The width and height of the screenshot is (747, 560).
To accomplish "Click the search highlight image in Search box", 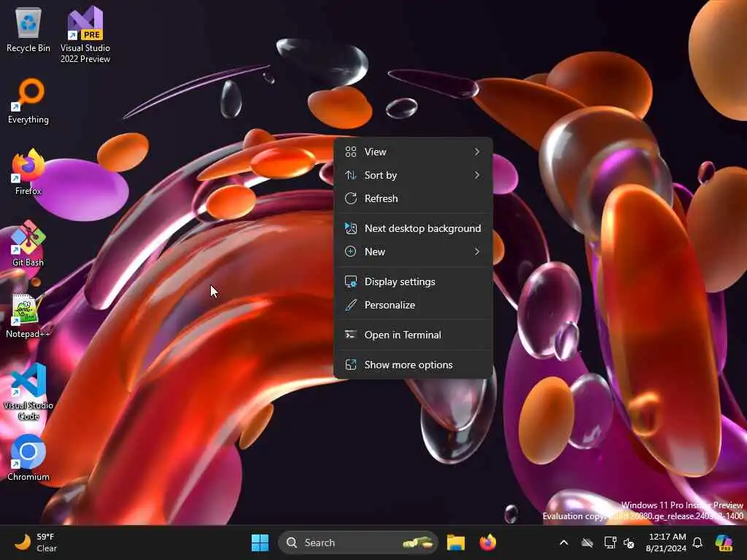I will (418, 542).
